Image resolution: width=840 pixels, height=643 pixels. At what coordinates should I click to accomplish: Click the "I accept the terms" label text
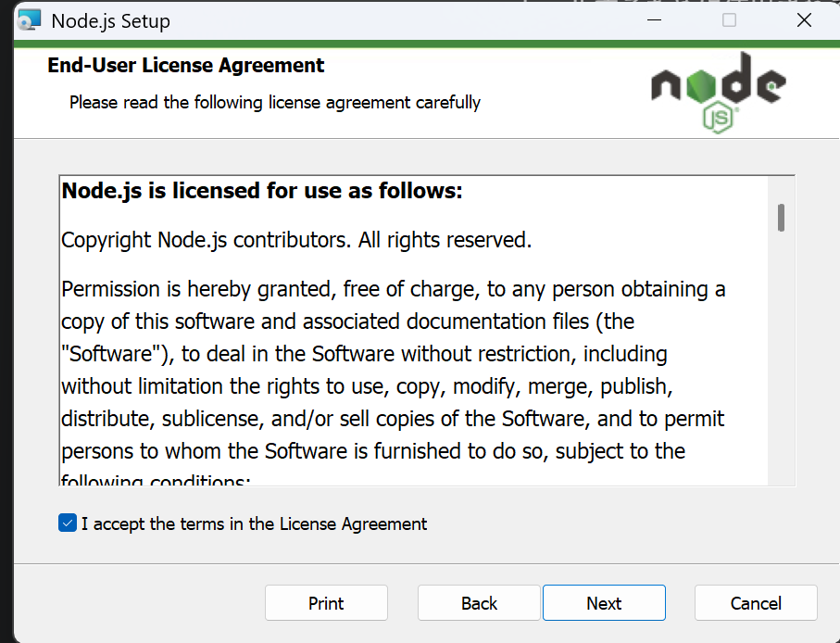pos(254,523)
